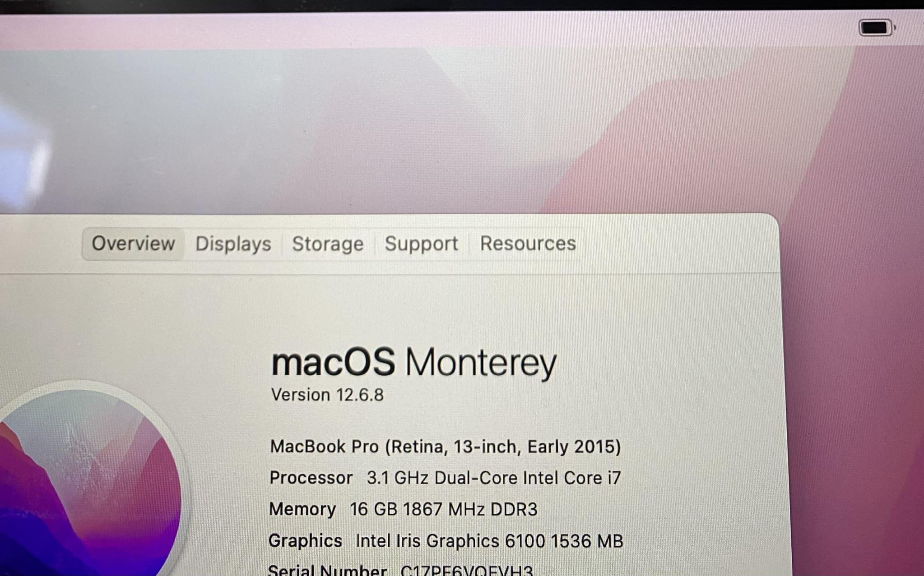Select the Intel Iris Graphics 6100 value
The image size is (924, 576).
[489, 541]
